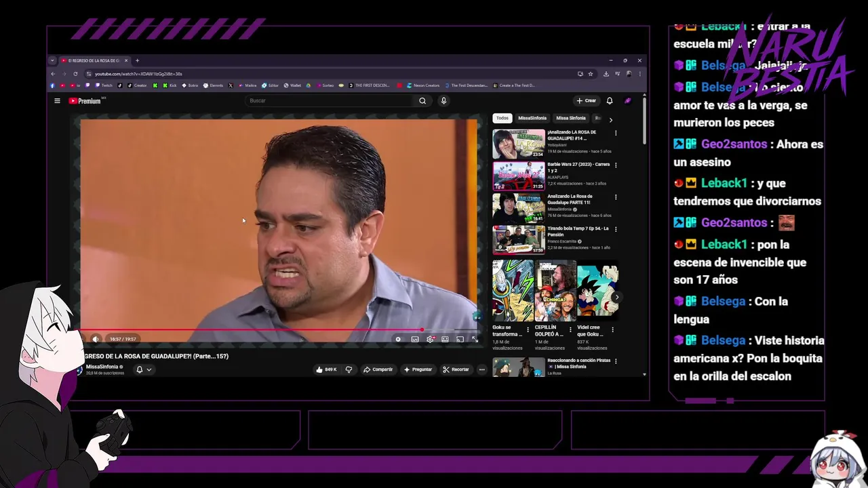868x488 pixels.
Task: Open the Recortar clip button
Action: [x=456, y=369]
